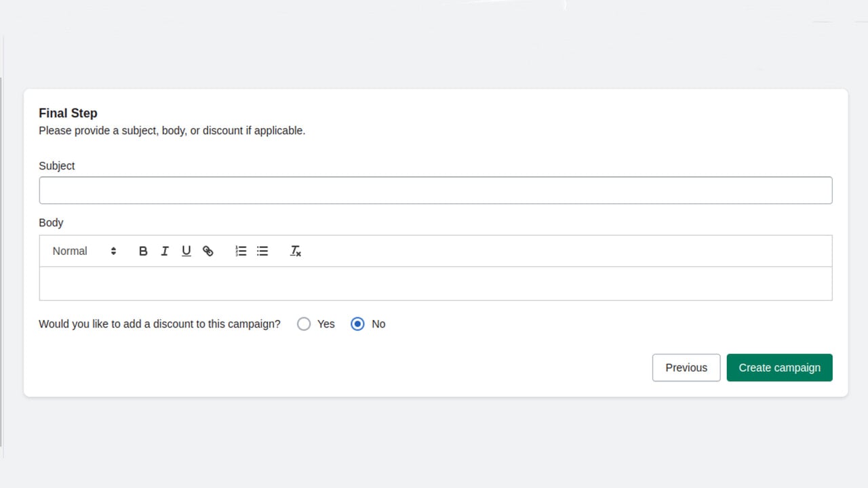Go back with the Previous button

click(x=686, y=367)
